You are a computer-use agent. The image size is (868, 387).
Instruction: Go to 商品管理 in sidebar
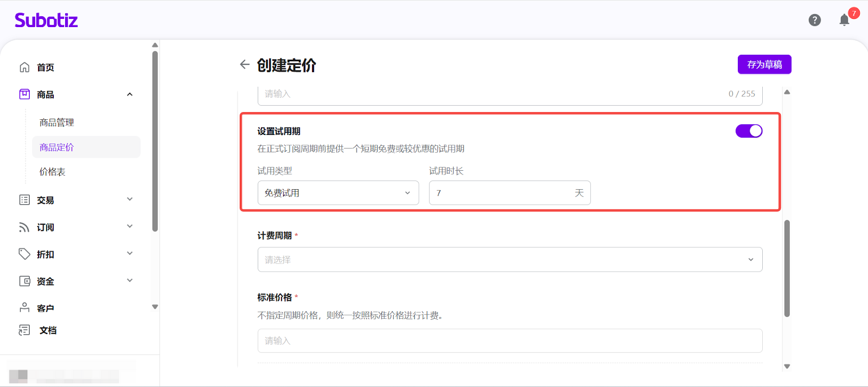[x=57, y=122]
